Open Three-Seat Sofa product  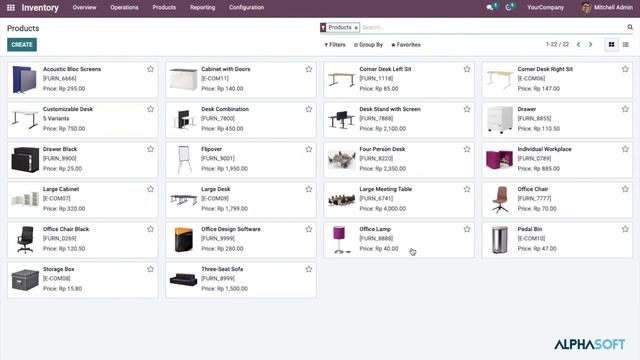tap(241, 280)
